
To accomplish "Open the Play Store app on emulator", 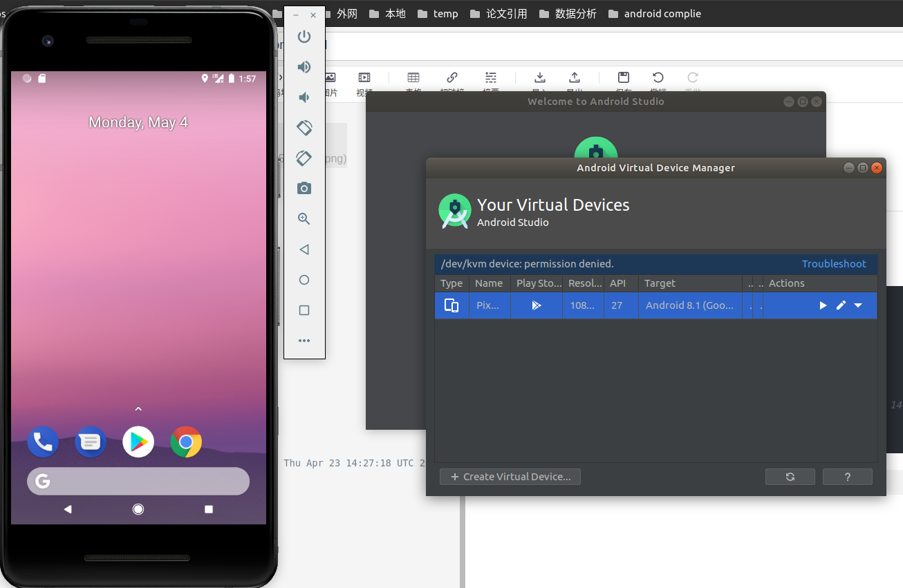I will (x=138, y=442).
